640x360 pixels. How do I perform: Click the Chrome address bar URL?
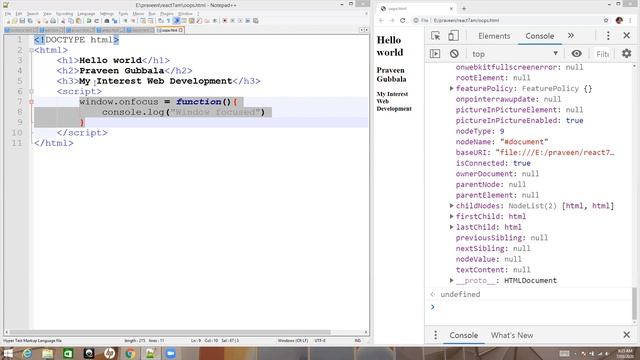click(x=466, y=20)
